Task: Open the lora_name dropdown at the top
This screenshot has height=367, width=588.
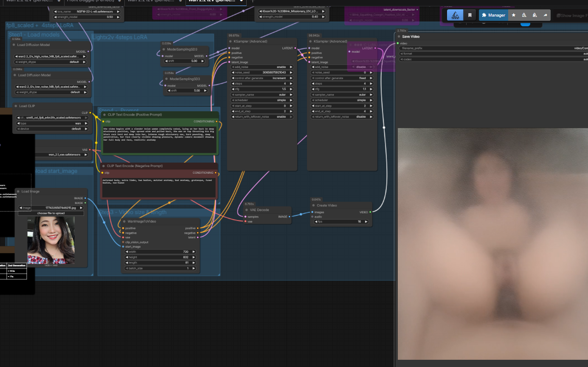Action: (x=87, y=11)
